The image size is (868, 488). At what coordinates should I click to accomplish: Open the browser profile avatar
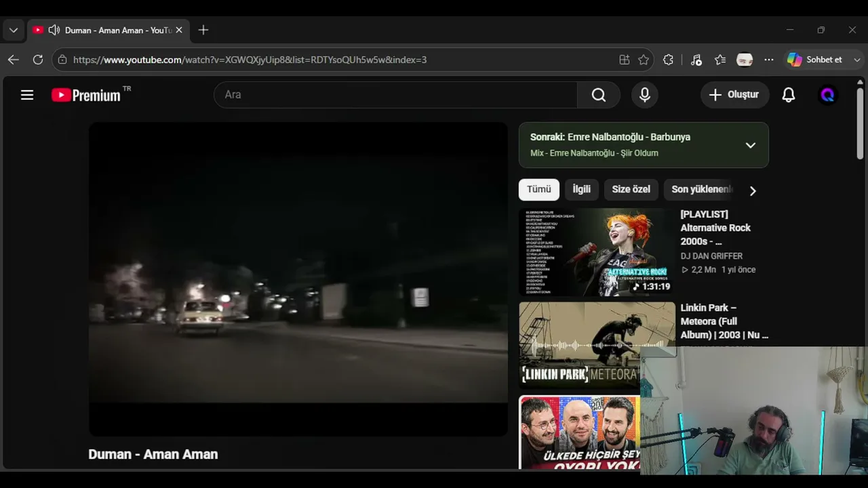pos(745,60)
